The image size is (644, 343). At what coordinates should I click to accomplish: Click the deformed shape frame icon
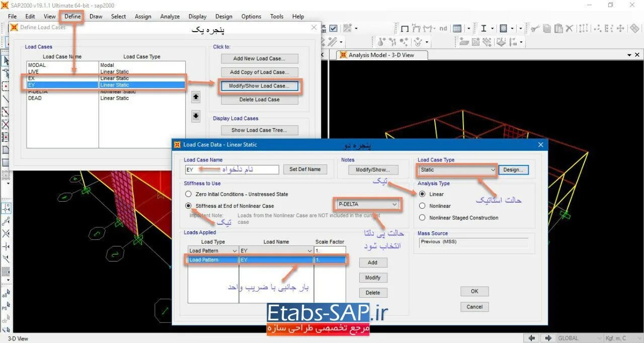(416, 29)
